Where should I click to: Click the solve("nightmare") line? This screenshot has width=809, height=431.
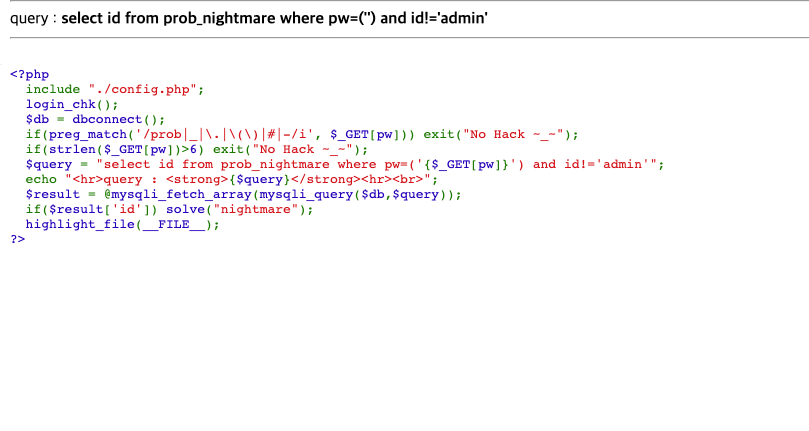170,209
